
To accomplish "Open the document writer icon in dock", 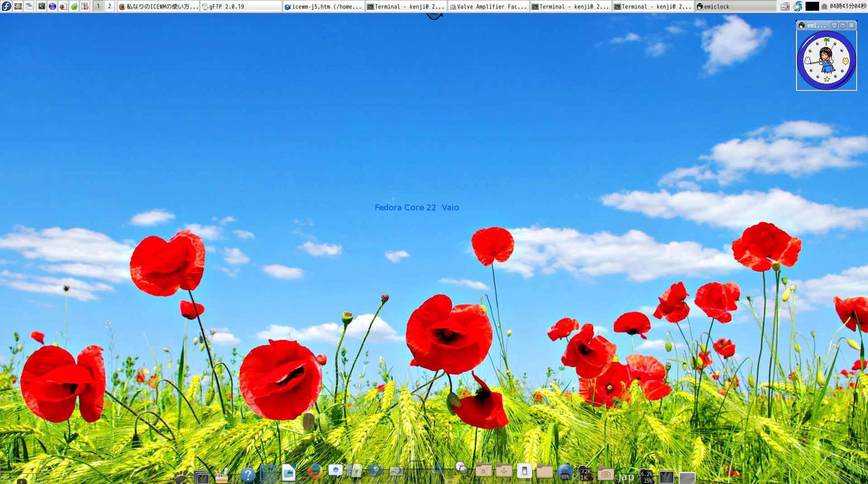I will tap(289, 473).
